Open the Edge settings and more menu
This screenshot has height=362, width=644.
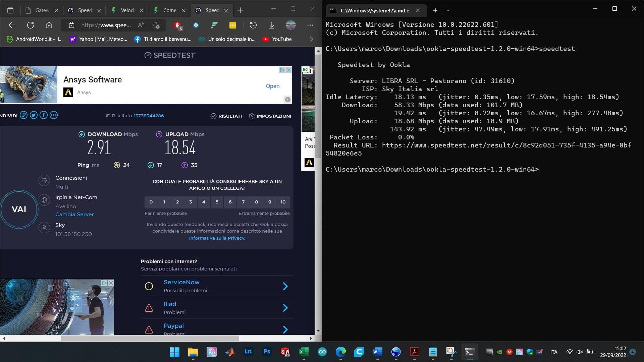click(x=310, y=25)
